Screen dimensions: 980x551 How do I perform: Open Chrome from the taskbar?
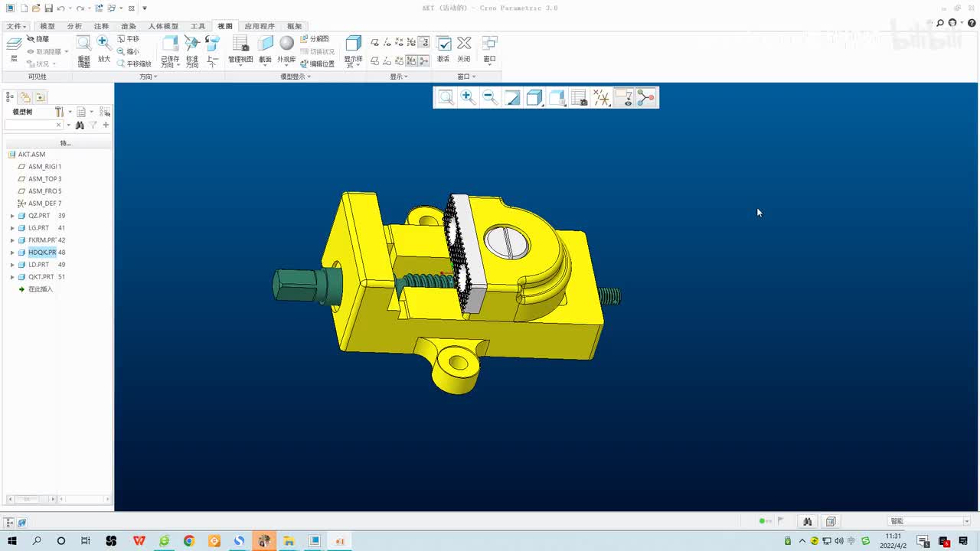(x=189, y=541)
